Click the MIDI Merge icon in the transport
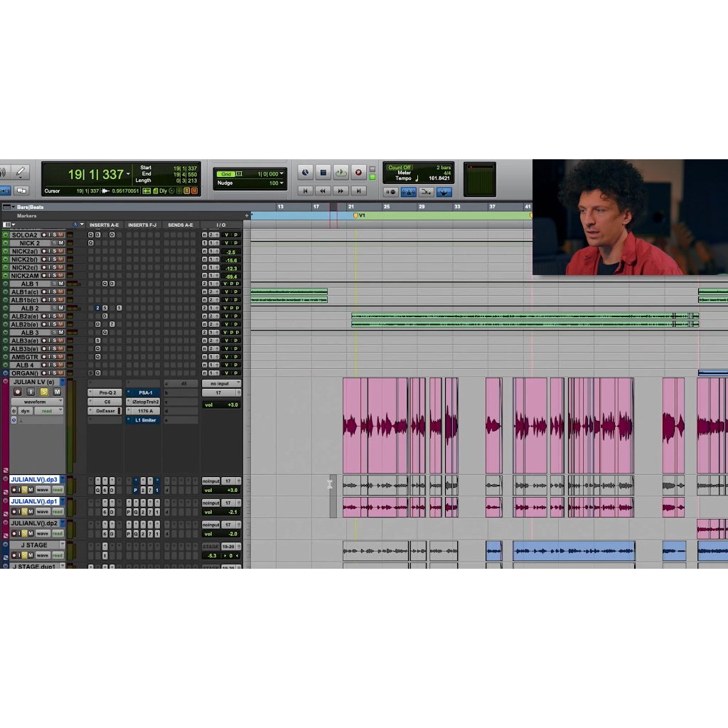Viewport: 728px width, 728px height. point(426,192)
